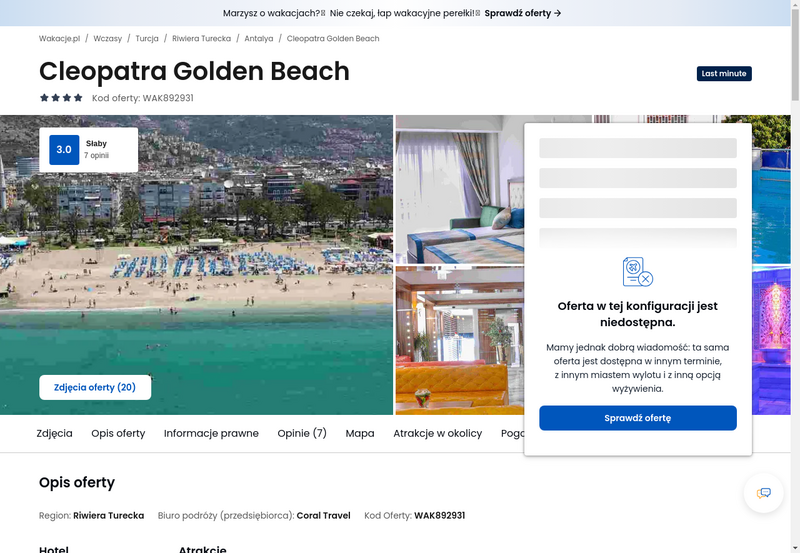800x553 pixels.
Task: Go to Opinie (7) tab
Action: click(x=302, y=434)
